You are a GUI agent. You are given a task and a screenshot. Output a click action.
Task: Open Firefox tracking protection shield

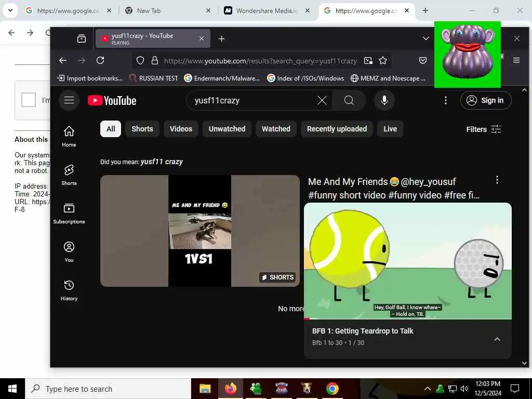click(x=140, y=60)
